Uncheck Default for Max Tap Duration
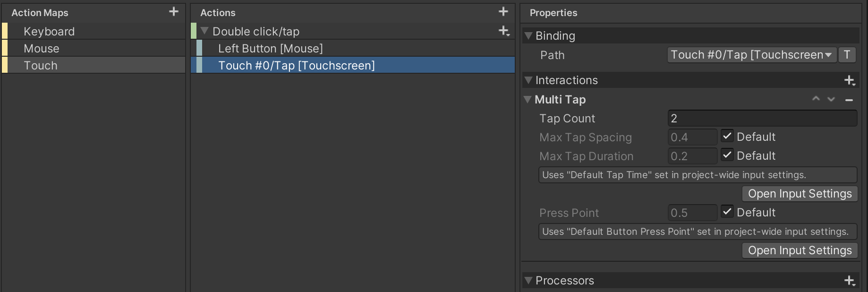 (727, 155)
